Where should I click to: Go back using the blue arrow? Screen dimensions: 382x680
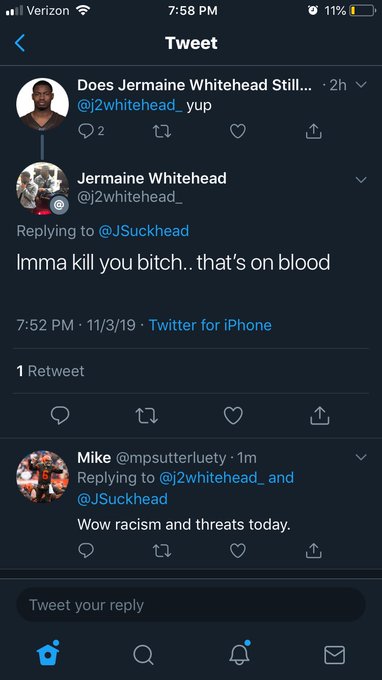pyautogui.click(x=20, y=43)
